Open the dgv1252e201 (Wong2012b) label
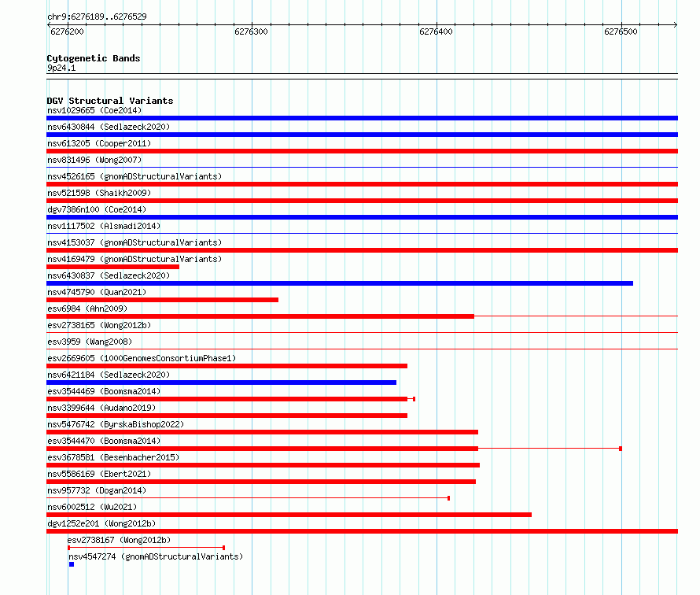Image resolution: width=700 pixels, height=595 pixels. (101, 523)
